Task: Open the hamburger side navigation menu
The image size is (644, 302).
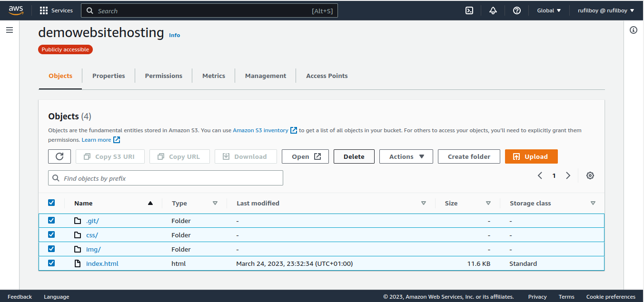Action: pos(10,30)
